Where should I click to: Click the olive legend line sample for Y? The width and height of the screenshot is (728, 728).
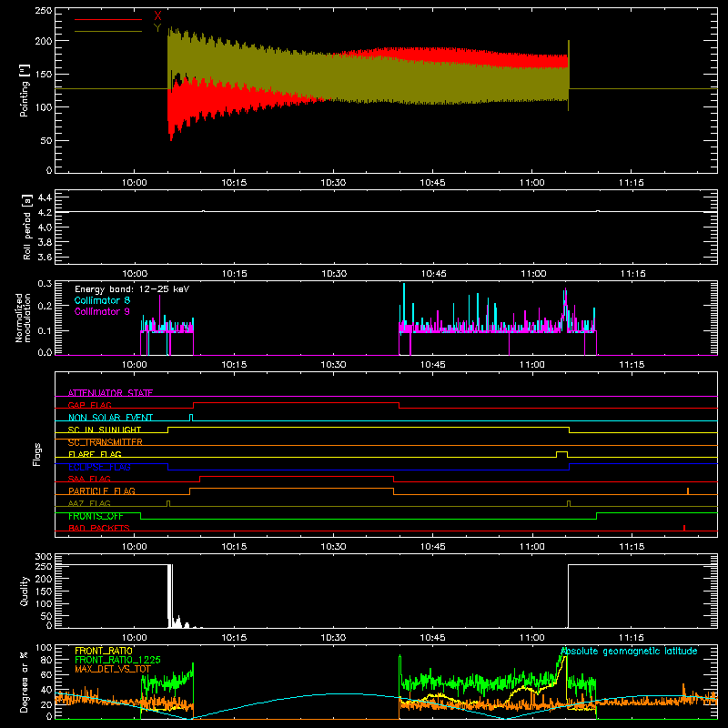click(108, 32)
